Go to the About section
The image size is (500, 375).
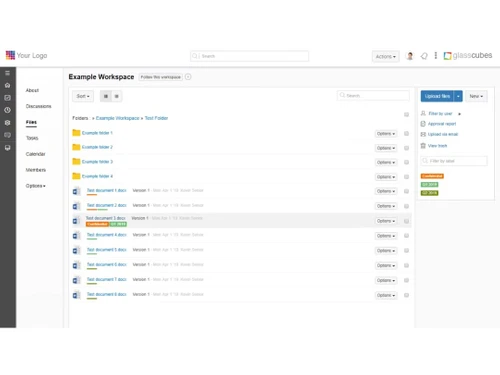click(x=32, y=90)
